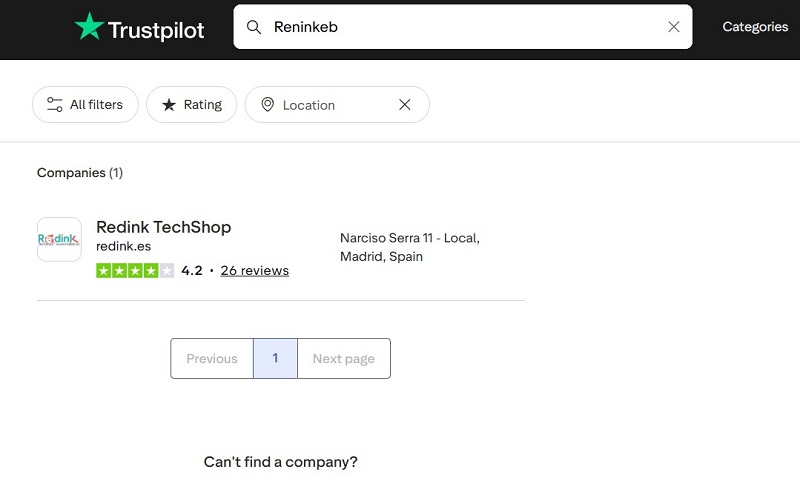This screenshot has width=800, height=478.
Task: Click the Trustpilot wordmark text
Action: click(x=155, y=29)
